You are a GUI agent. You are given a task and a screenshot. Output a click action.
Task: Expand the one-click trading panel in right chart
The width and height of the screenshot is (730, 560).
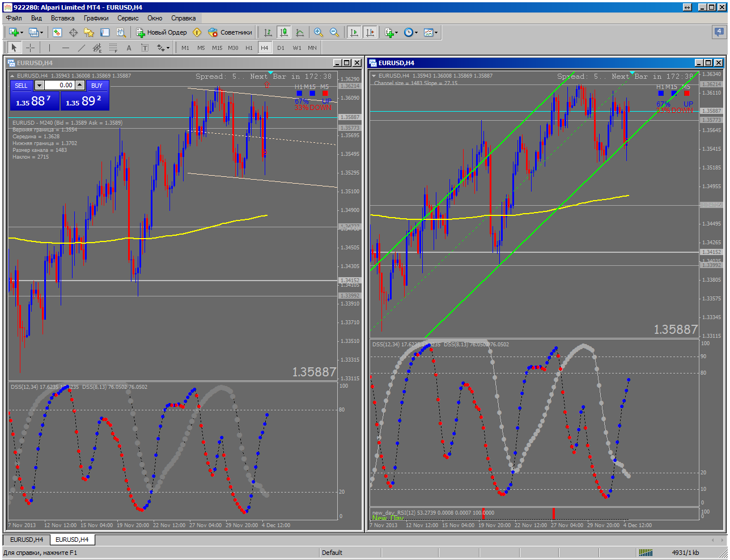pos(374,75)
